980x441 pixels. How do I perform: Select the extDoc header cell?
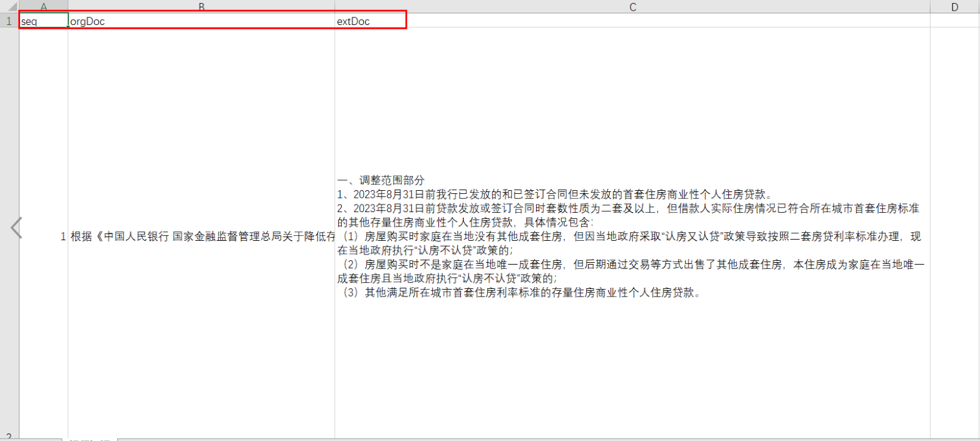coord(632,21)
